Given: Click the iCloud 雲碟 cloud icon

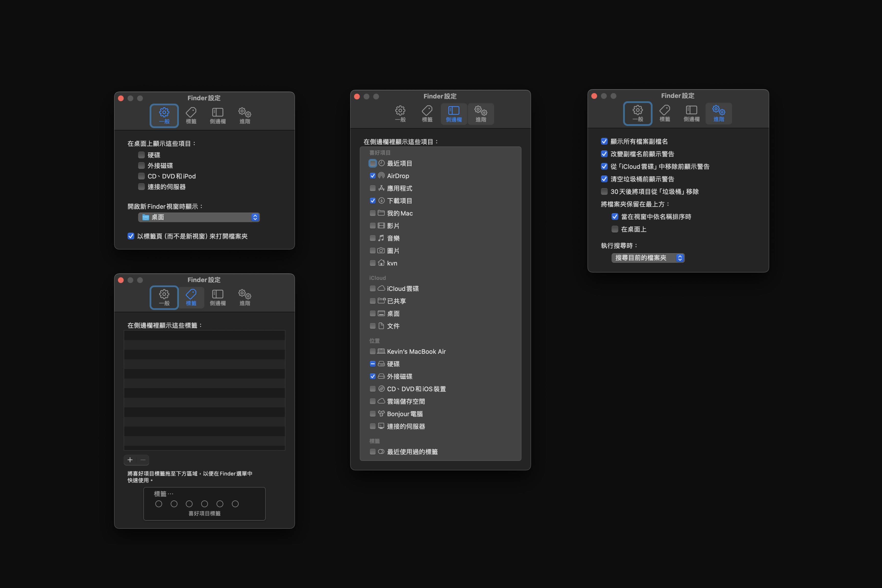Looking at the screenshot, I should click(381, 288).
